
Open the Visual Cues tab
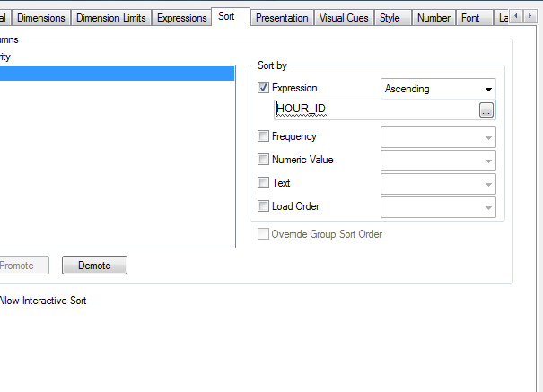point(345,18)
